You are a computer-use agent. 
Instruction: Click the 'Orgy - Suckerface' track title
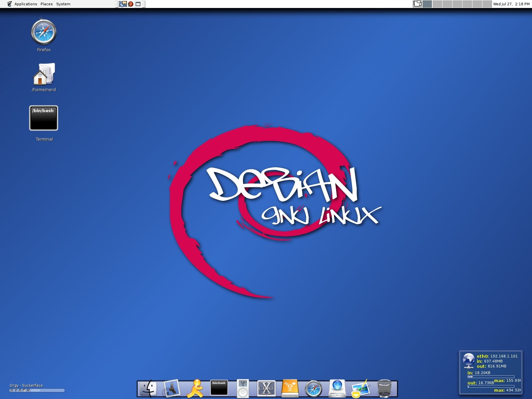tap(26, 385)
